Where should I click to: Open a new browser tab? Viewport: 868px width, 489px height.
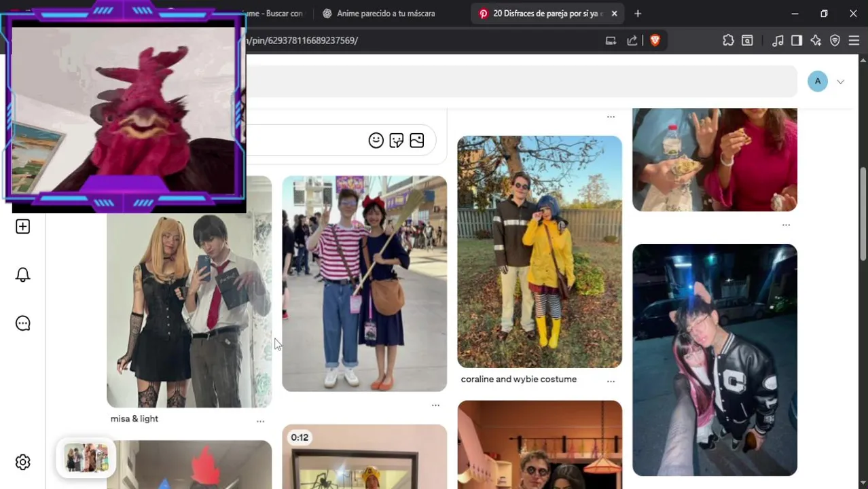pyautogui.click(x=637, y=14)
